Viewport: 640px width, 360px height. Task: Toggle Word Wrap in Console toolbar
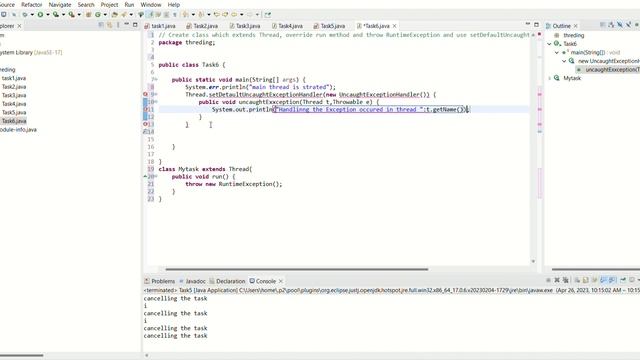click(595, 280)
